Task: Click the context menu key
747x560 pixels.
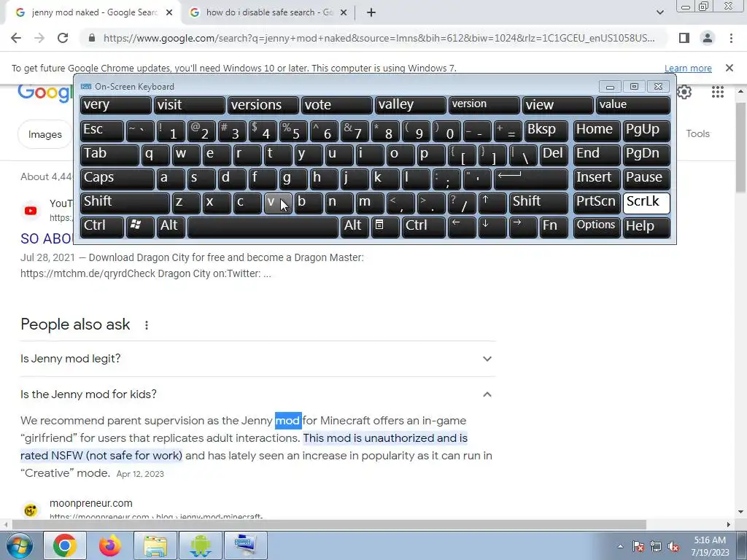Action: click(x=385, y=227)
